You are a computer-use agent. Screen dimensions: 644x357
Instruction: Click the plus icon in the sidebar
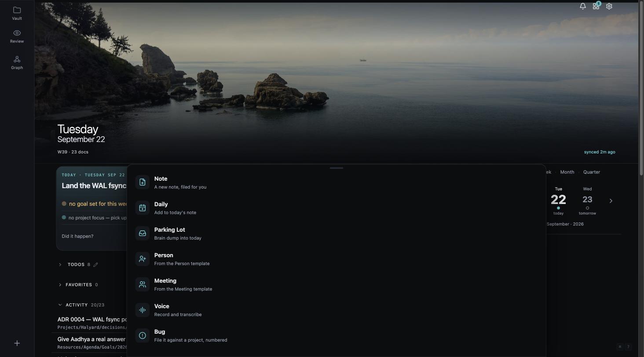17,343
